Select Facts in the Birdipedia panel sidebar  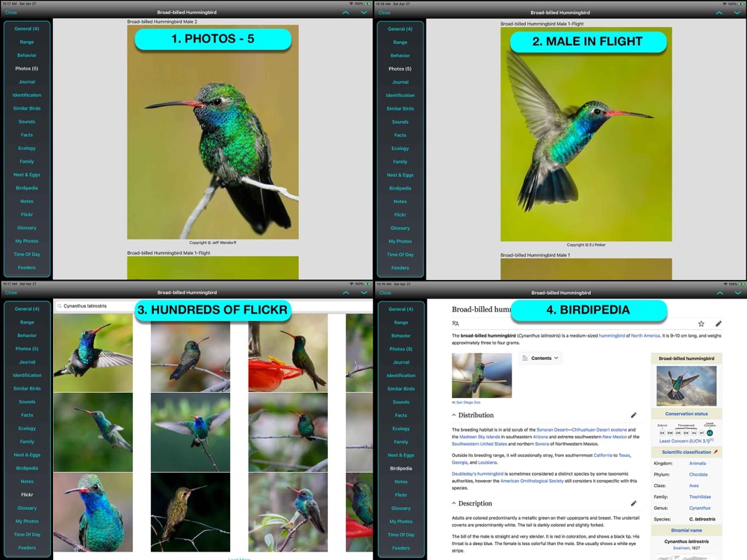tap(401, 415)
